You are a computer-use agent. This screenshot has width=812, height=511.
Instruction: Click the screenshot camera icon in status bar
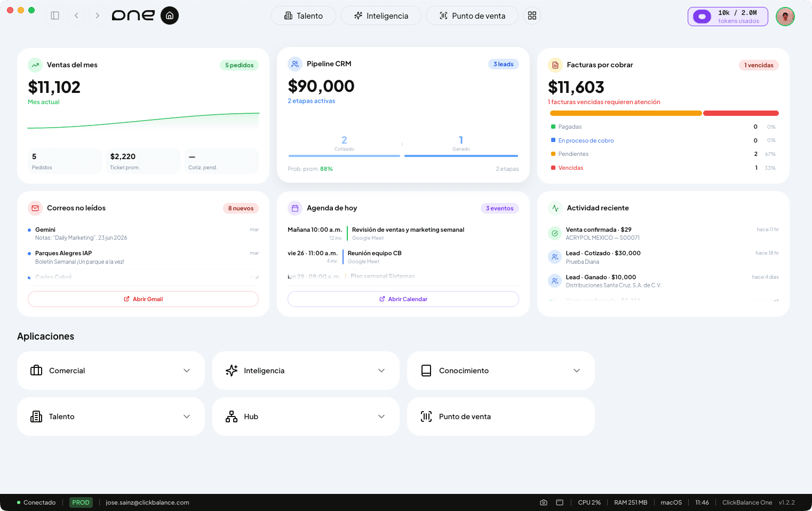tap(544, 502)
